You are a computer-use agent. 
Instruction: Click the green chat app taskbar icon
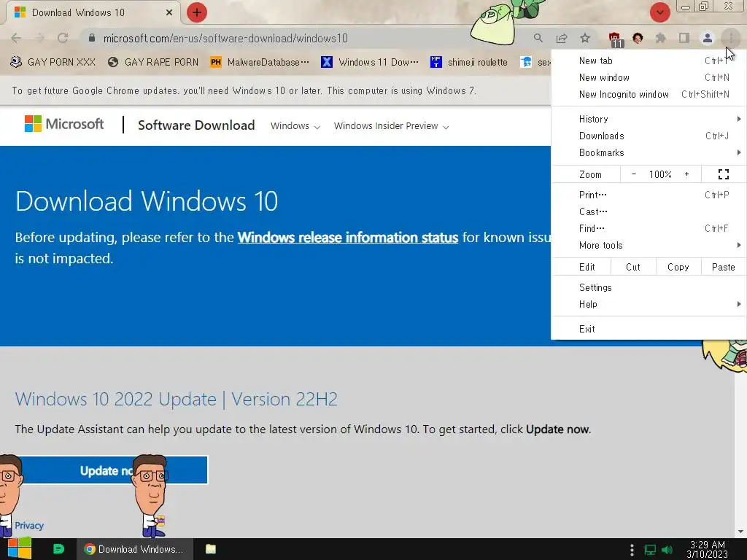pyautogui.click(x=58, y=549)
